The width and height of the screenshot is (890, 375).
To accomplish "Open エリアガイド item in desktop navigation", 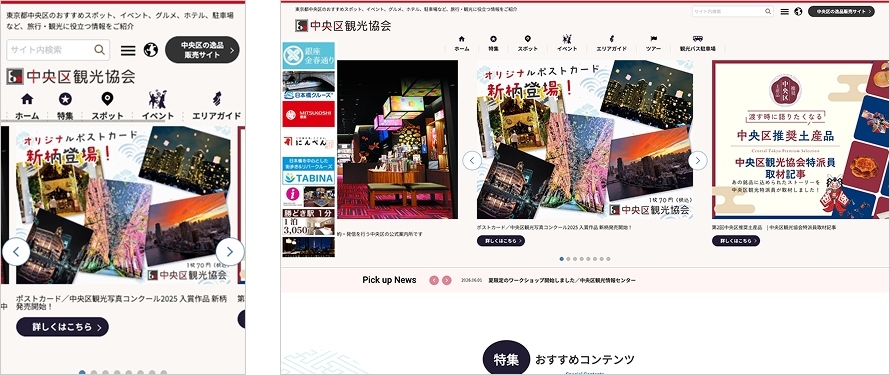I will [x=611, y=44].
